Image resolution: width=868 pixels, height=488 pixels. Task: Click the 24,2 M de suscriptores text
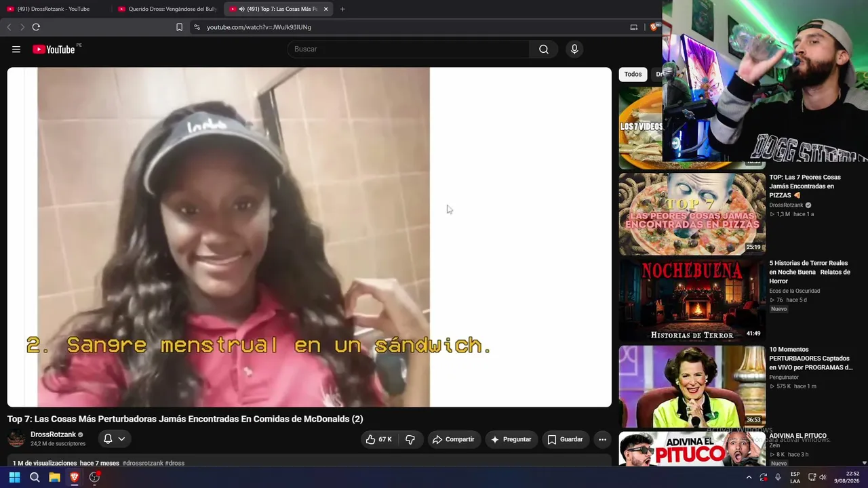point(58,444)
